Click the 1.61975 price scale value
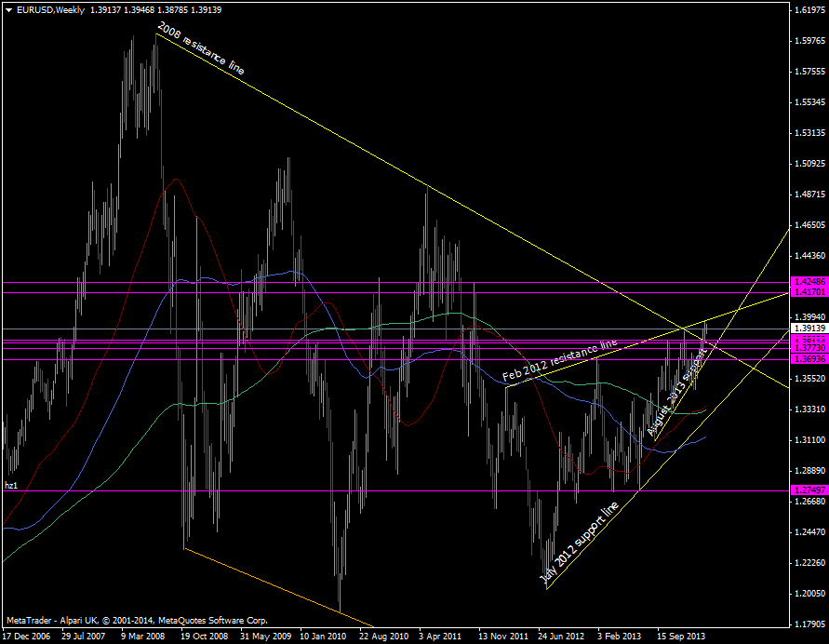829x644 pixels. point(807,10)
